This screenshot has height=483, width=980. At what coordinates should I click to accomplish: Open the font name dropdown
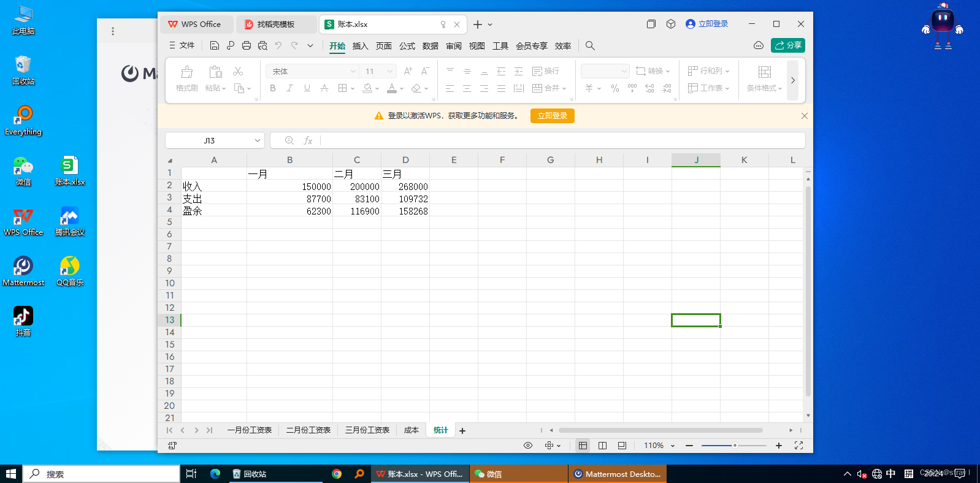(x=353, y=72)
